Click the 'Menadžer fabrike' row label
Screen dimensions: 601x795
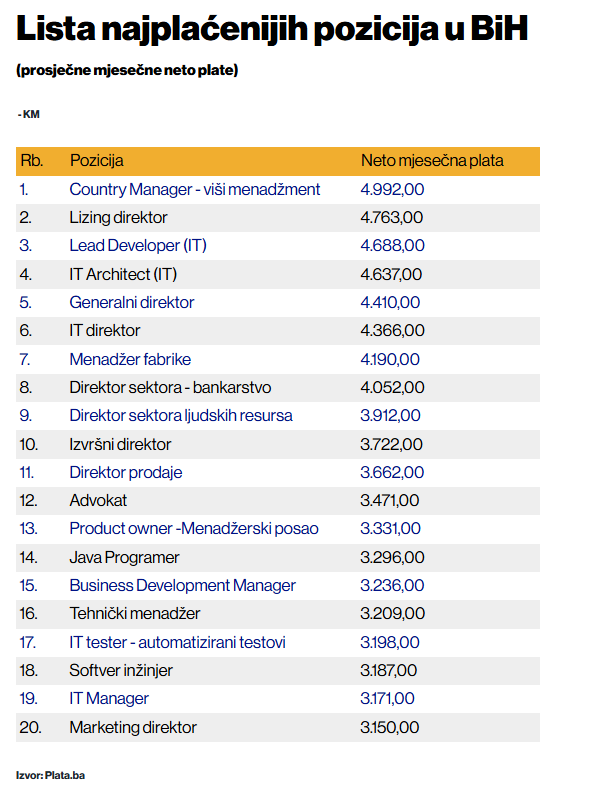click(x=130, y=359)
